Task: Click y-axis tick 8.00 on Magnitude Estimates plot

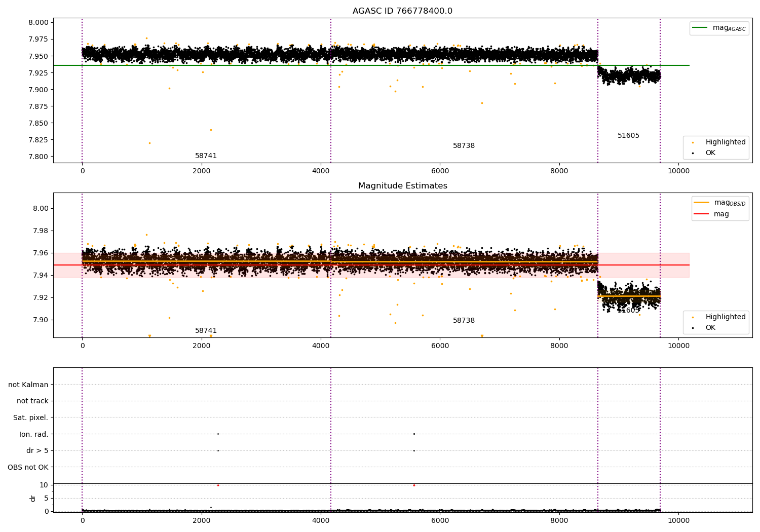Action: coord(40,208)
